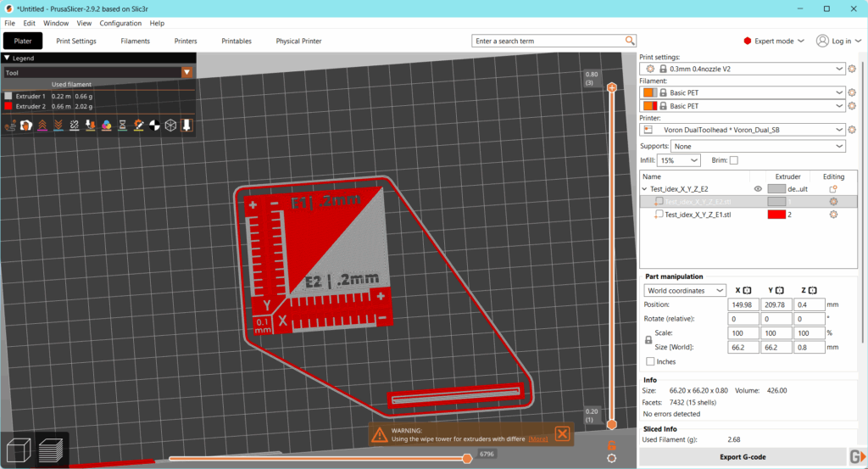Open print settings gear next to 0.3mm profile
The image size is (868, 469).
852,69
